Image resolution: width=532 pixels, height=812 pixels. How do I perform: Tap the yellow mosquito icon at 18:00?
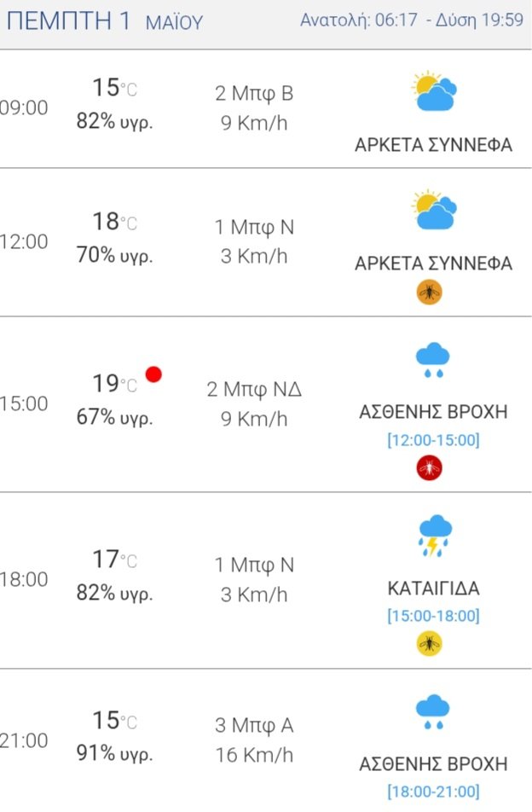coord(430,644)
